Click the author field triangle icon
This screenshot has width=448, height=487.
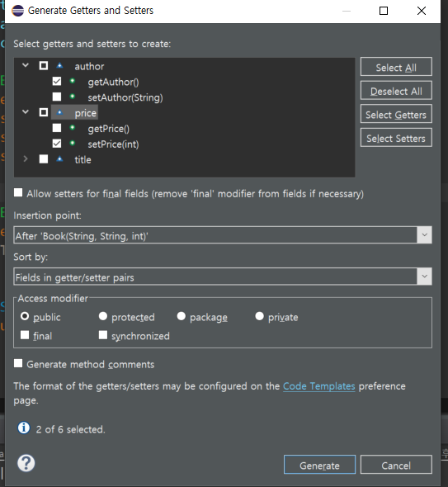pos(59,66)
